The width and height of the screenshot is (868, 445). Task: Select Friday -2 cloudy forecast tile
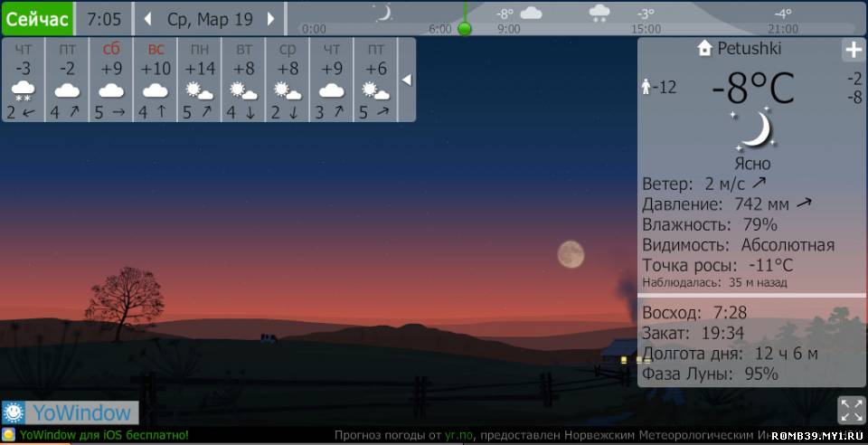pos(67,80)
